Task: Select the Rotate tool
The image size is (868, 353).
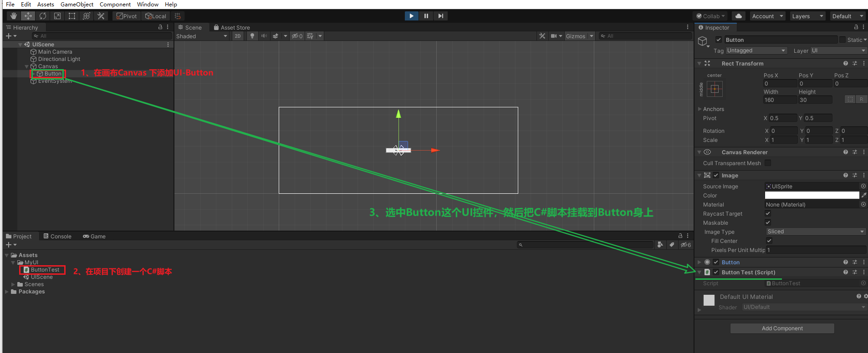Action: click(43, 16)
